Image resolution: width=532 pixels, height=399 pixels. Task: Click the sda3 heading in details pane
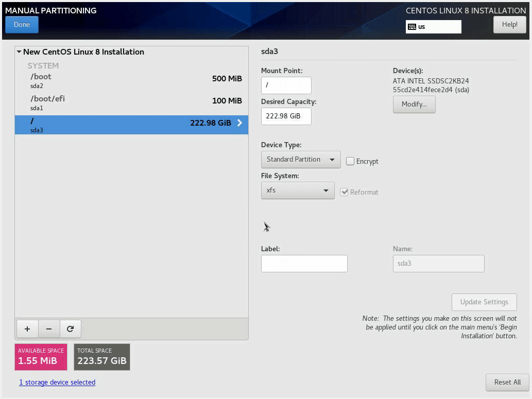pos(269,51)
